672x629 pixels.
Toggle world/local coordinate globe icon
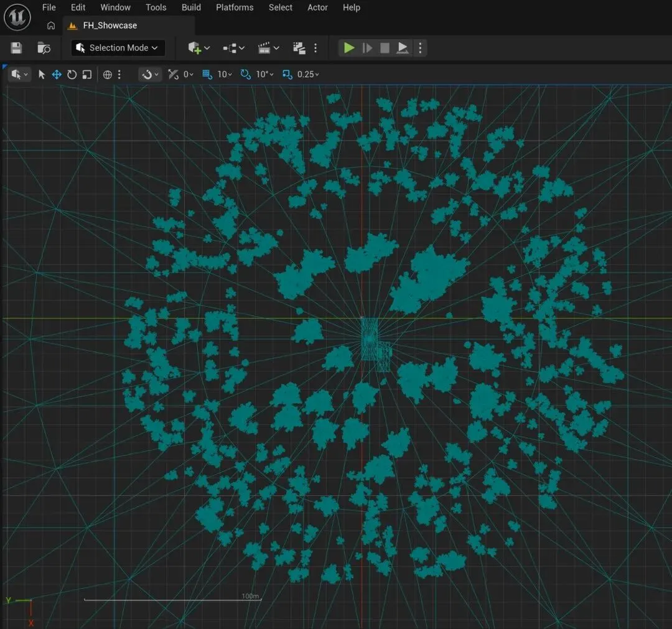tap(108, 75)
